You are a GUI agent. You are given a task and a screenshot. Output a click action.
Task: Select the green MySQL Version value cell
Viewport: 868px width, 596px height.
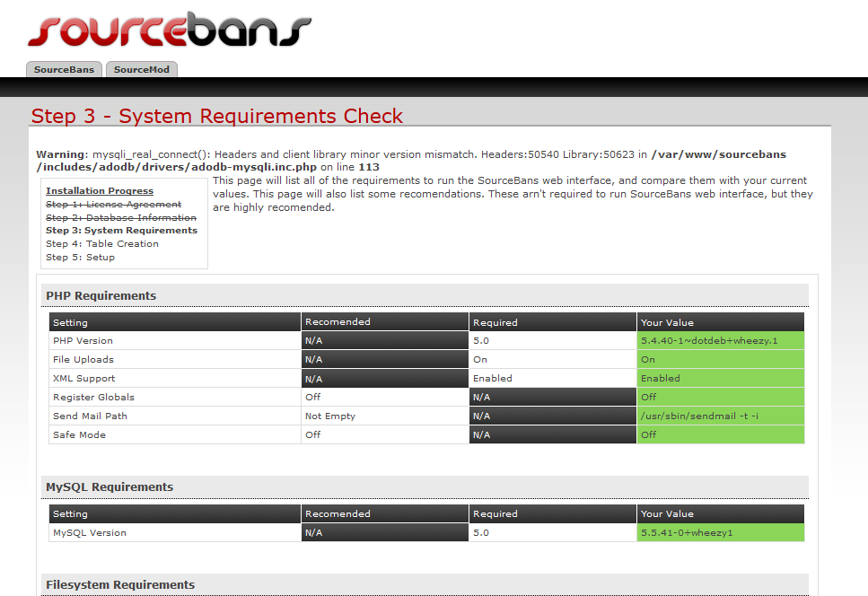720,533
